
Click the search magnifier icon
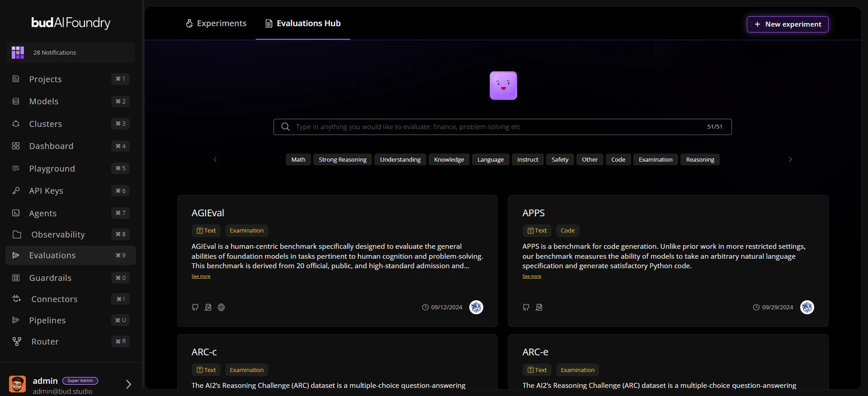pyautogui.click(x=285, y=127)
